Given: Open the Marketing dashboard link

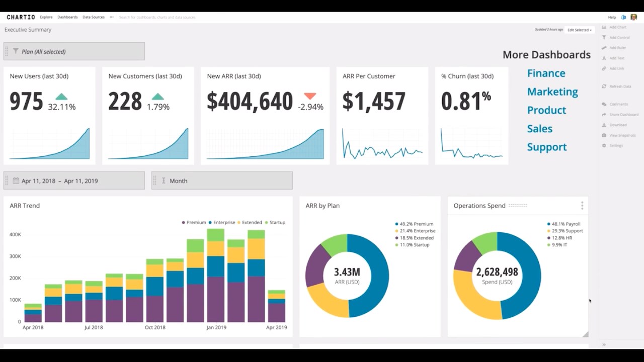Looking at the screenshot, I should [x=552, y=92].
